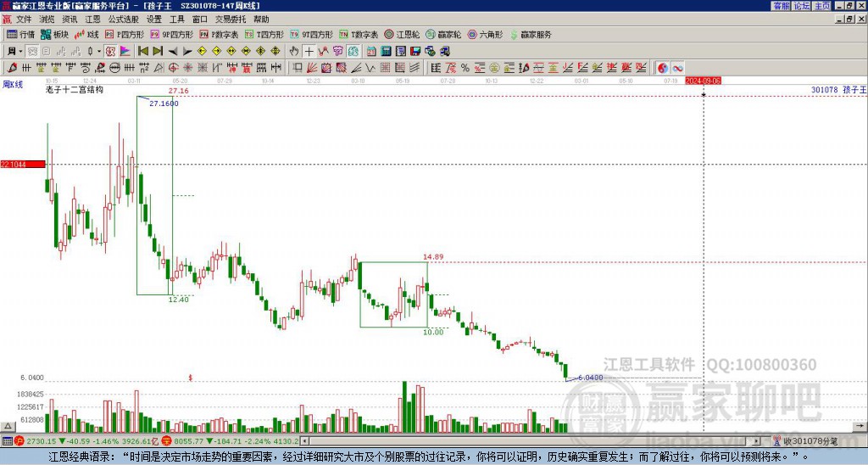Click the percent % tool
868x465 pixels.
[465, 68]
